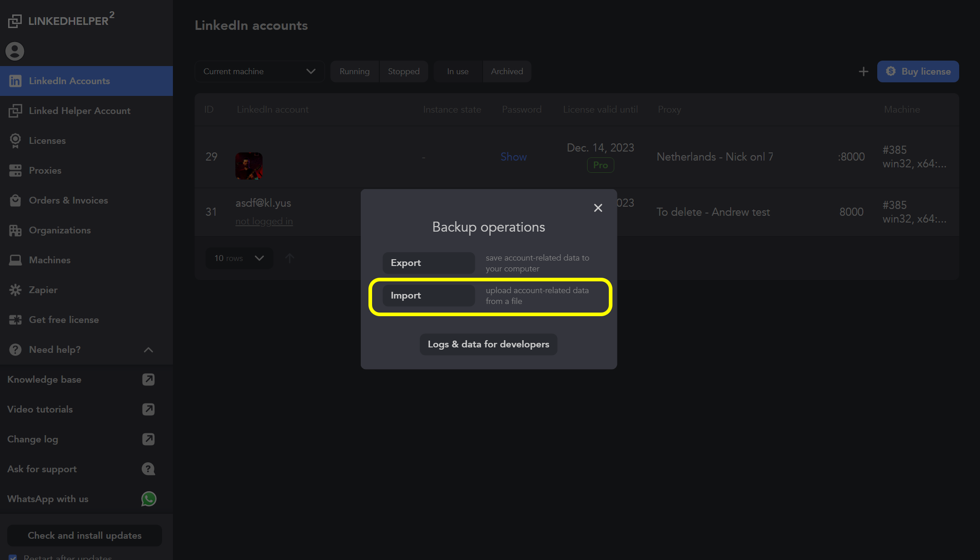980x560 pixels.
Task: Click Show password link for account 29
Action: pyautogui.click(x=513, y=157)
